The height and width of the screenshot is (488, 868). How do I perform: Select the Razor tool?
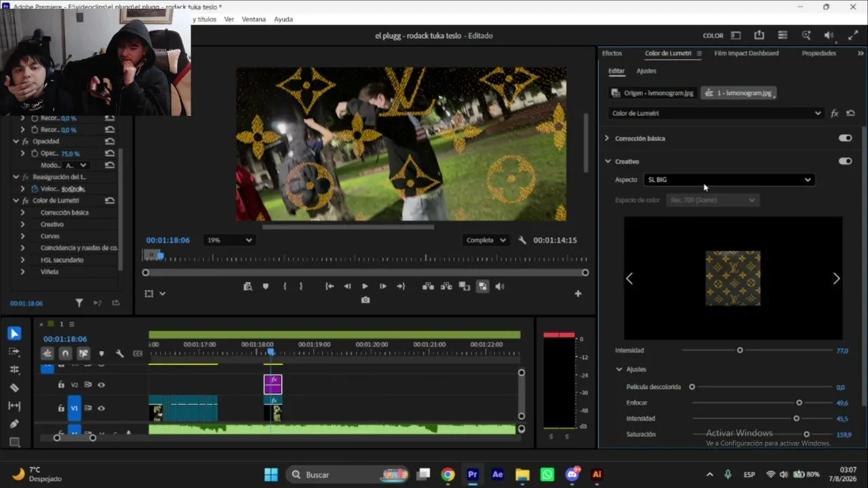(x=14, y=388)
